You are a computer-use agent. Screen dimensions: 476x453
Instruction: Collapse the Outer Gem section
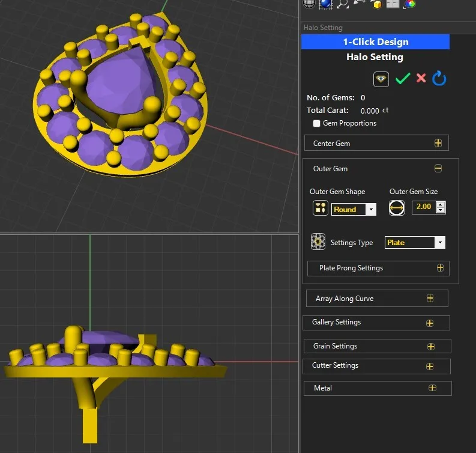coord(438,169)
